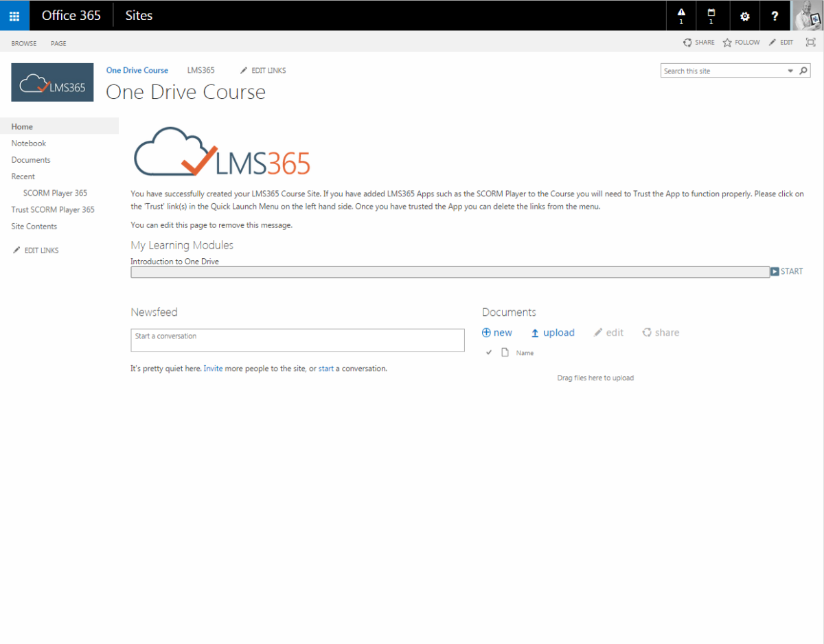
Task: Click the start conversation link
Action: coord(325,369)
